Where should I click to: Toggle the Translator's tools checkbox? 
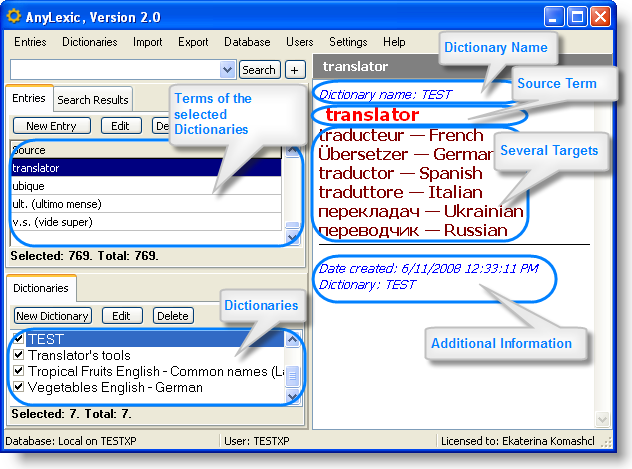[19, 355]
